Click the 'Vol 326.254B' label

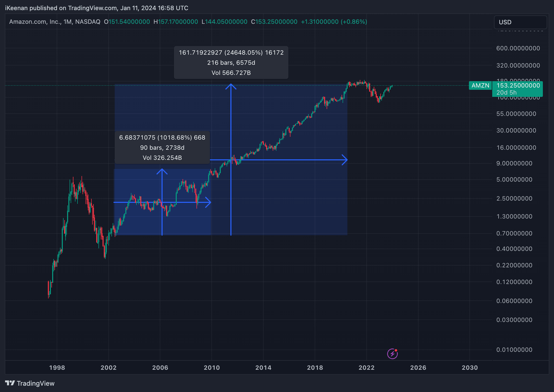pyautogui.click(x=162, y=158)
